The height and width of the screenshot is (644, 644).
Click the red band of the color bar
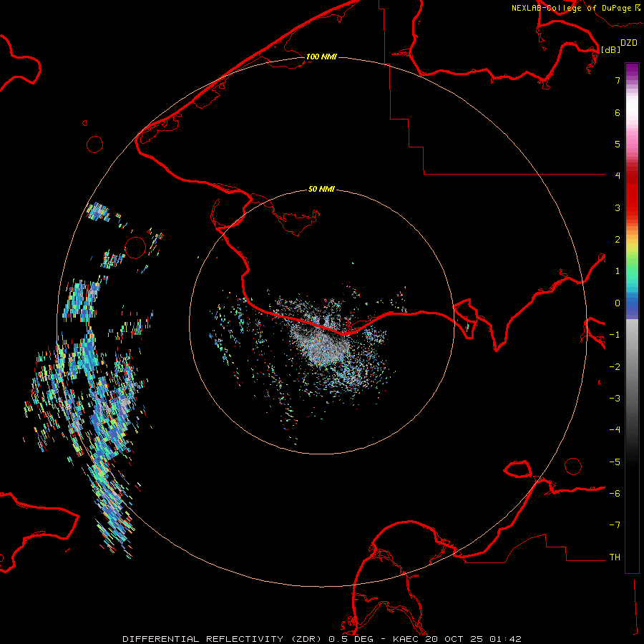[x=632, y=193]
